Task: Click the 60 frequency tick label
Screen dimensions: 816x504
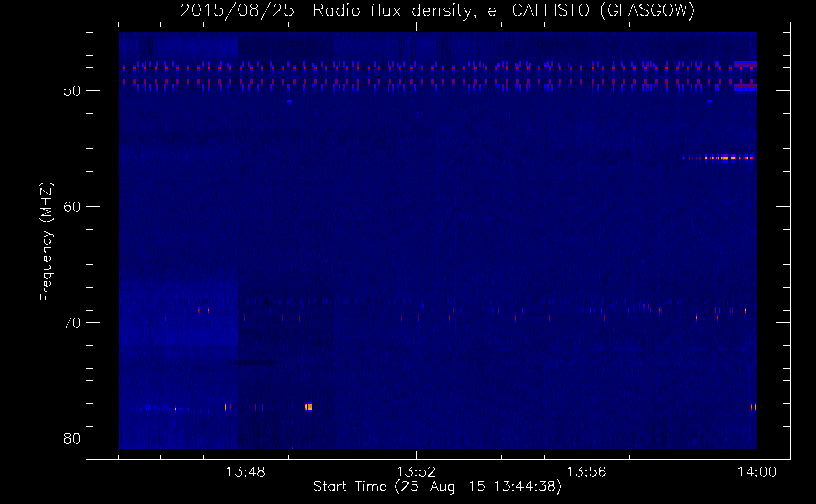Action: point(72,207)
